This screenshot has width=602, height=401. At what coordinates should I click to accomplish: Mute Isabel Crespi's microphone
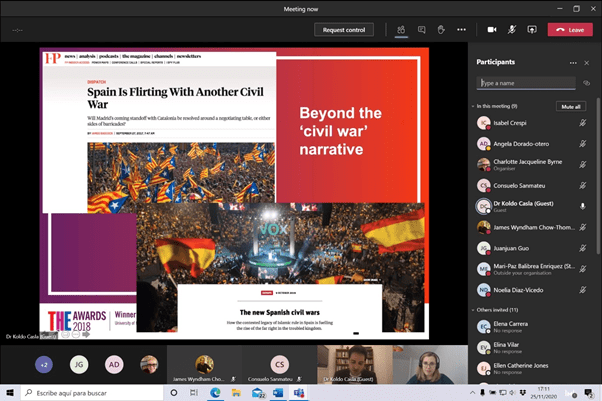pos(584,123)
